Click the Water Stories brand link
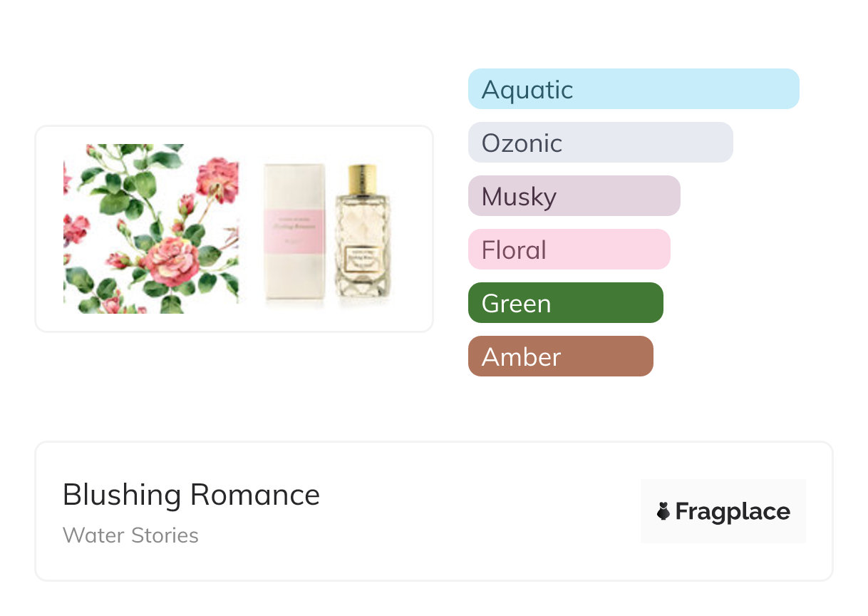Screen dimensions: 868x616 [x=130, y=535]
